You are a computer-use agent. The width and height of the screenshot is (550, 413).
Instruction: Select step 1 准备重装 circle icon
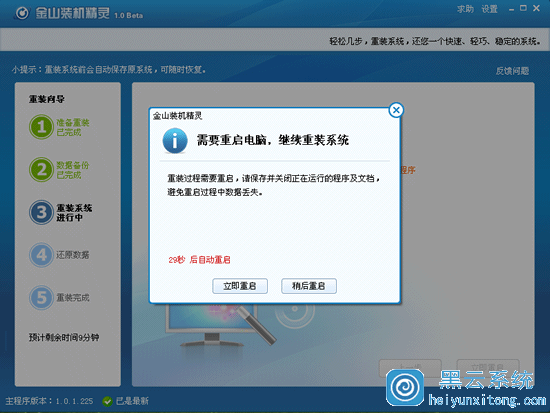click(x=41, y=127)
